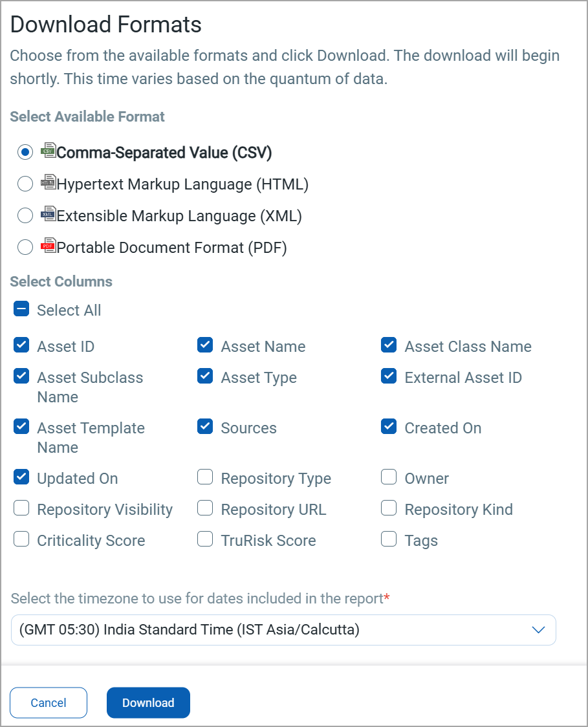The height and width of the screenshot is (727, 588).
Task: Click the Cancel button
Action: pos(49,702)
